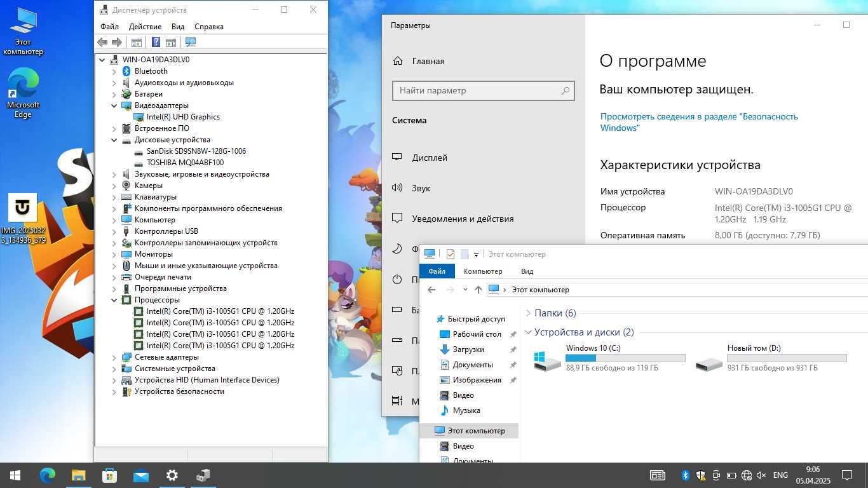Click the battery tray icon

[x=731, y=475]
